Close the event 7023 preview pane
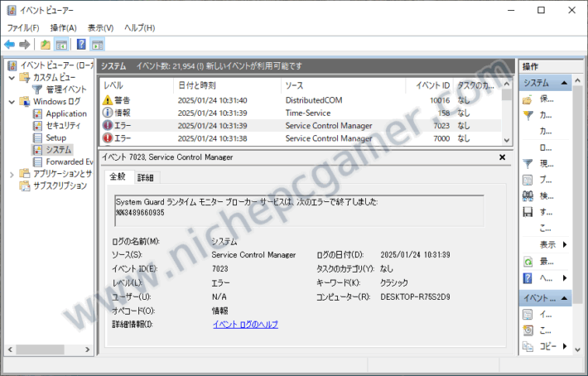The image size is (588, 376). click(503, 157)
